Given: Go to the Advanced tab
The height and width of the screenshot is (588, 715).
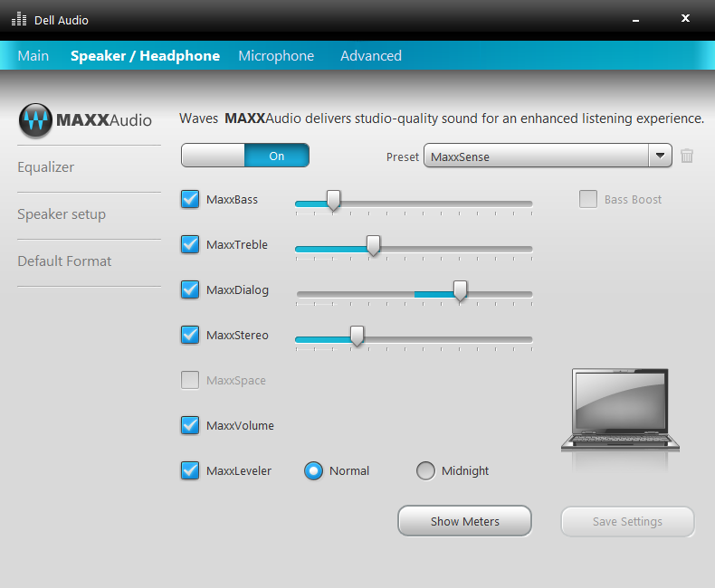Looking at the screenshot, I should point(371,55).
